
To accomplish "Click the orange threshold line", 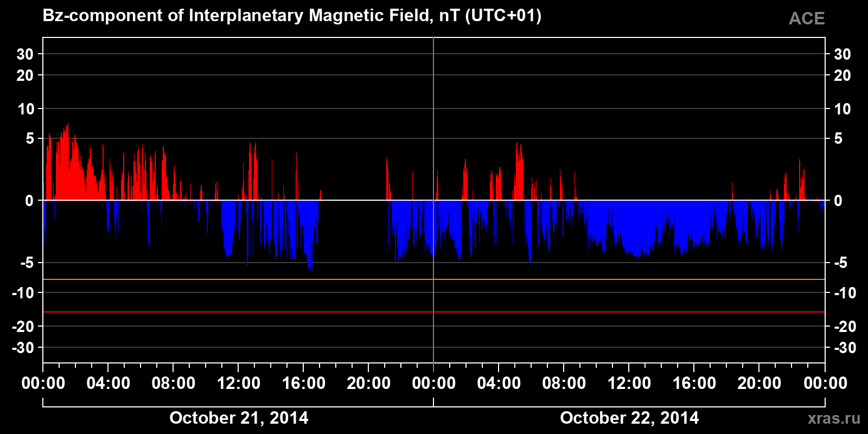I will [434, 279].
